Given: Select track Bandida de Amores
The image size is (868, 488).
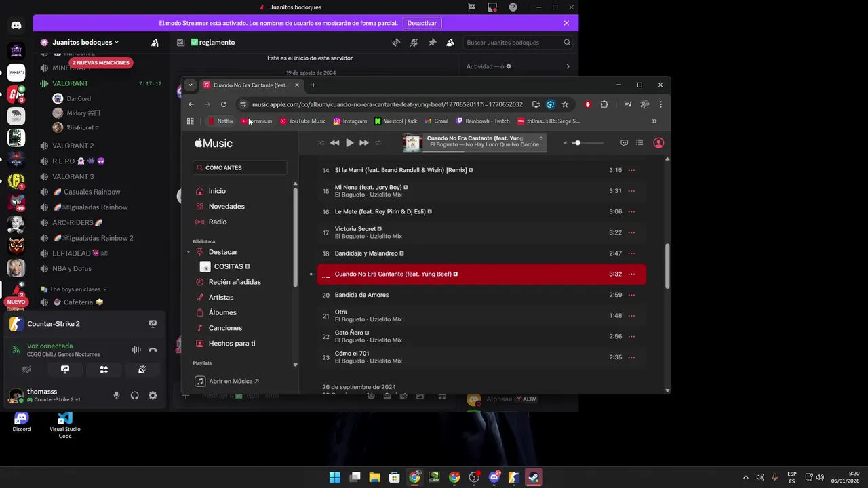Looking at the screenshot, I should [x=481, y=295].
